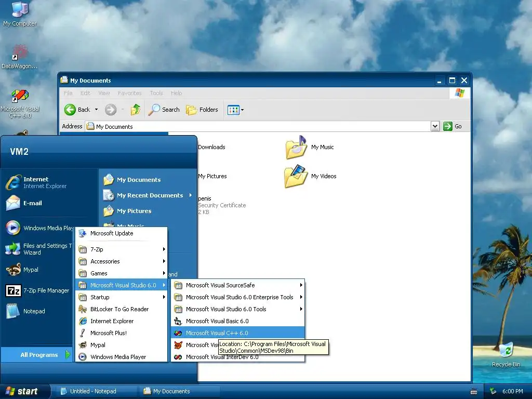Click the system tray network icon
Image resolution: width=532 pixels, height=399 pixels.
pos(494,391)
